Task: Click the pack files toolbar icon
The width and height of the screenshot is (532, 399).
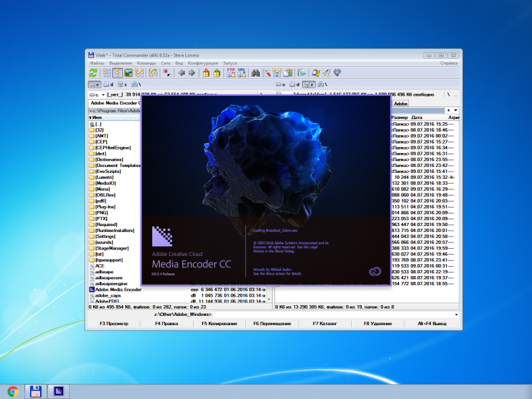Action: (x=206, y=72)
